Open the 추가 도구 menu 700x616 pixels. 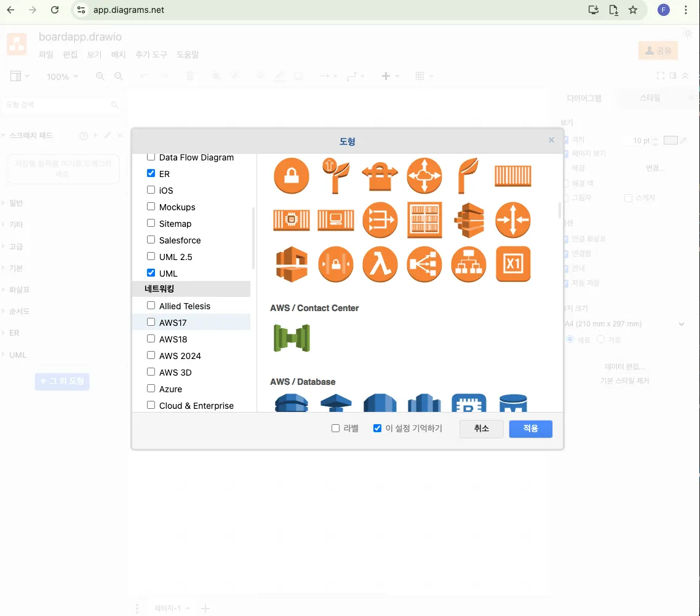151,55
